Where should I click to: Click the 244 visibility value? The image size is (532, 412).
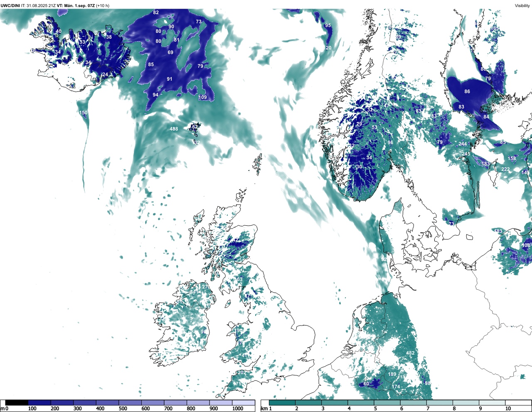[x=463, y=144]
